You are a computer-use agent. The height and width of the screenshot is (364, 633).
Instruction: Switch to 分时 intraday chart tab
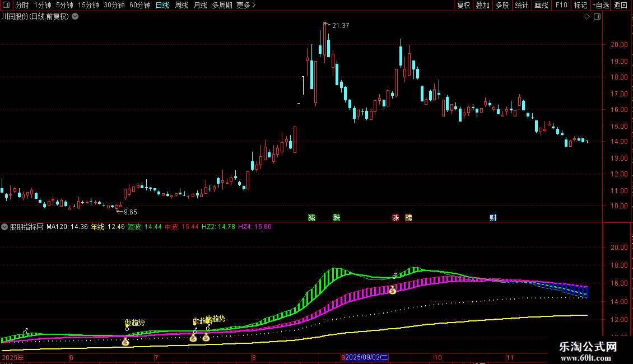click(22, 5)
